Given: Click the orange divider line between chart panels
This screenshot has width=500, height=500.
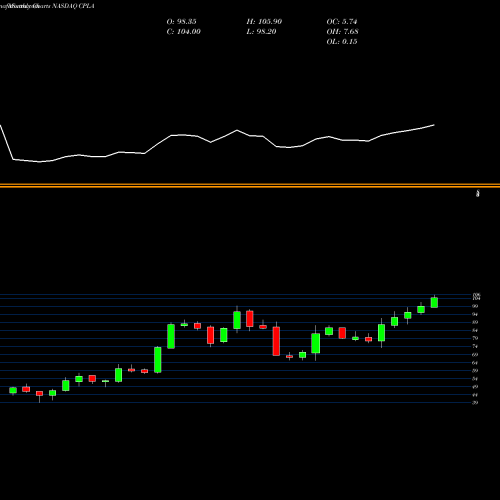Looking at the screenshot, I should tap(250, 186).
